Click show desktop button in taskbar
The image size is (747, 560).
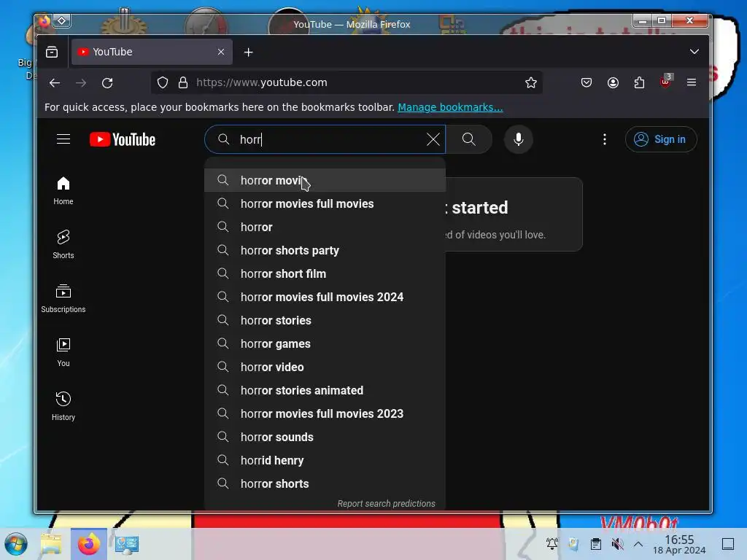coord(728,544)
